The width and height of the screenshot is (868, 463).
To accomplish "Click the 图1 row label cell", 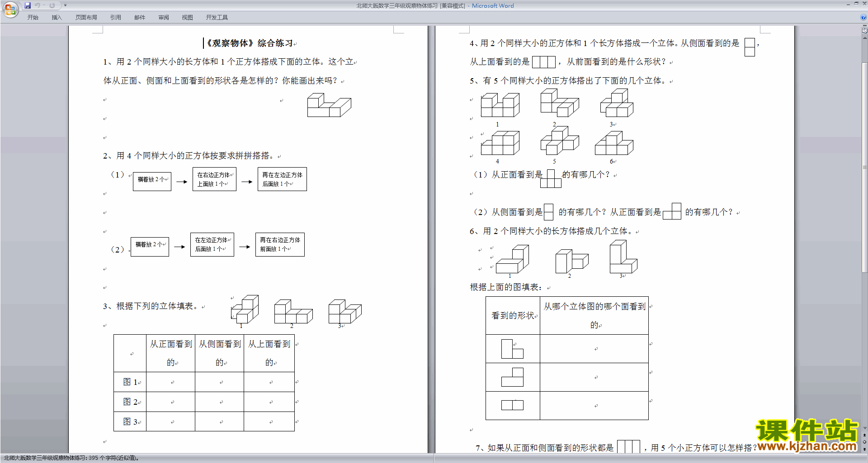I will (x=130, y=382).
